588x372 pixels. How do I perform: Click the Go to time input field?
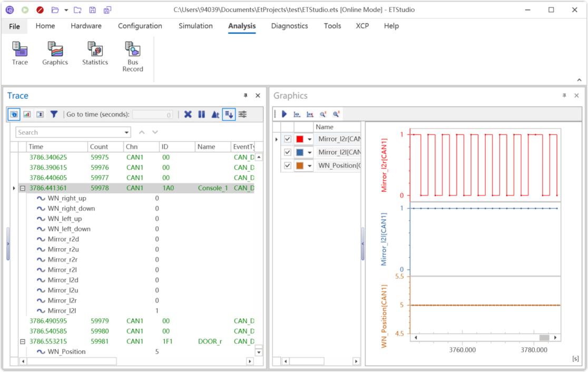pyautogui.click(x=152, y=115)
